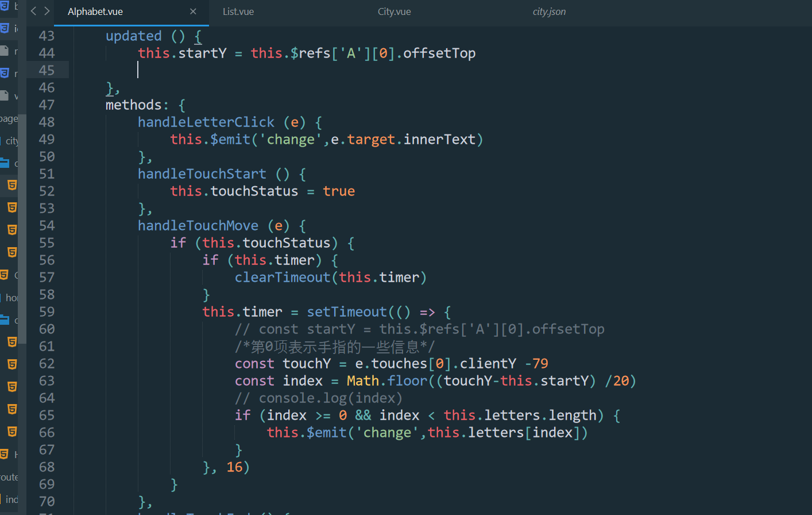Click line number 47 in the gutter
The width and height of the screenshot is (812, 515).
(x=47, y=105)
